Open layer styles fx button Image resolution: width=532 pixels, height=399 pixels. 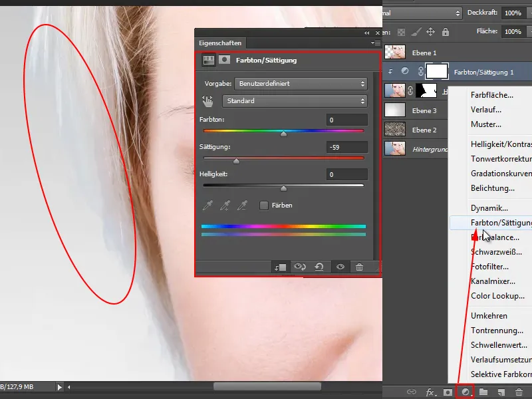pyautogui.click(x=430, y=392)
